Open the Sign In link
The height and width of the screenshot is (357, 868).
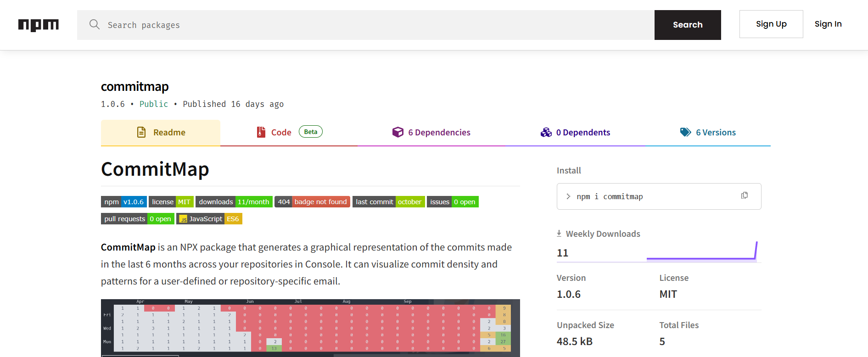(828, 24)
